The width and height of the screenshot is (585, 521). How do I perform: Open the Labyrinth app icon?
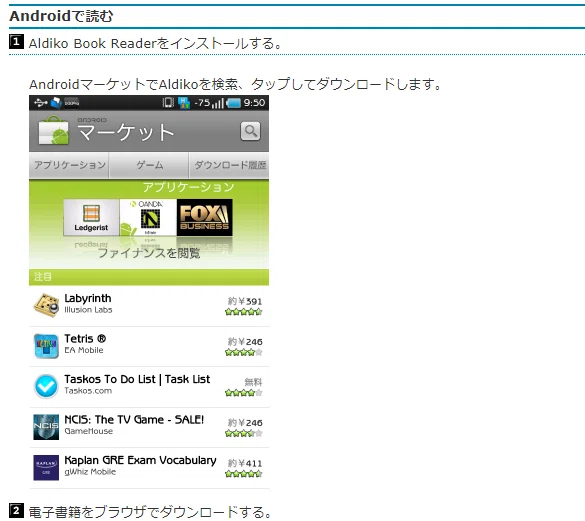click(46, 305)
